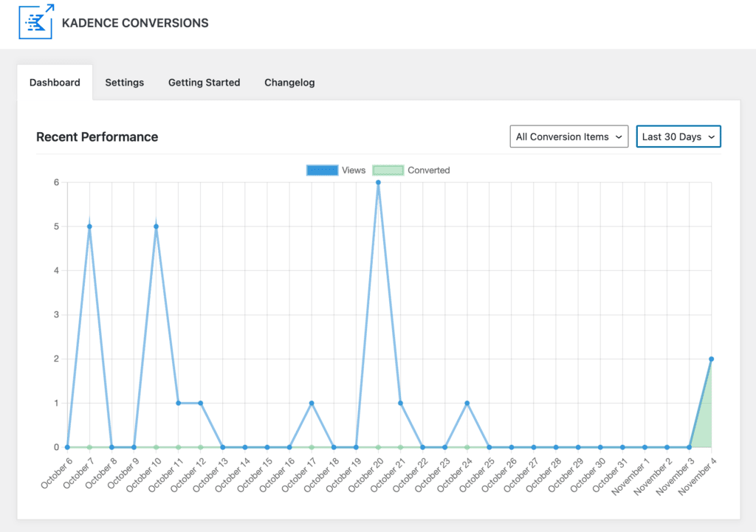Switch to the Dashboard tab
756x532 pixels.
click(55, 83)
